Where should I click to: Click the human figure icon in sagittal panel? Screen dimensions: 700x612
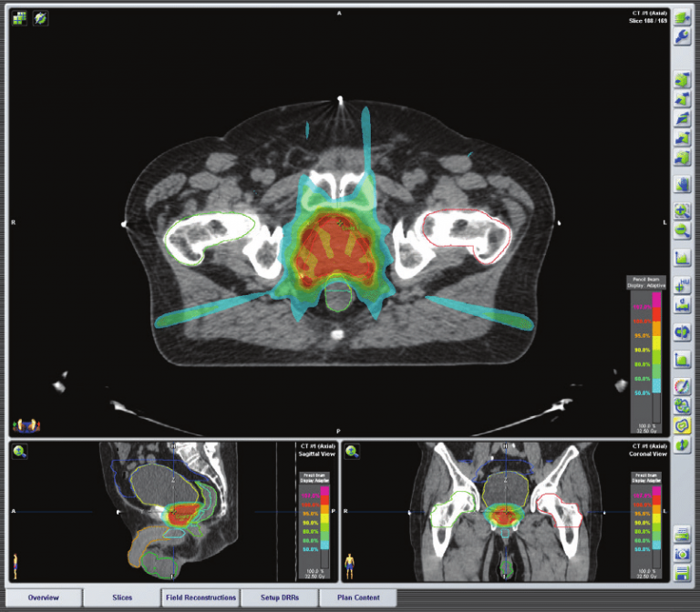tap(15, 566)
